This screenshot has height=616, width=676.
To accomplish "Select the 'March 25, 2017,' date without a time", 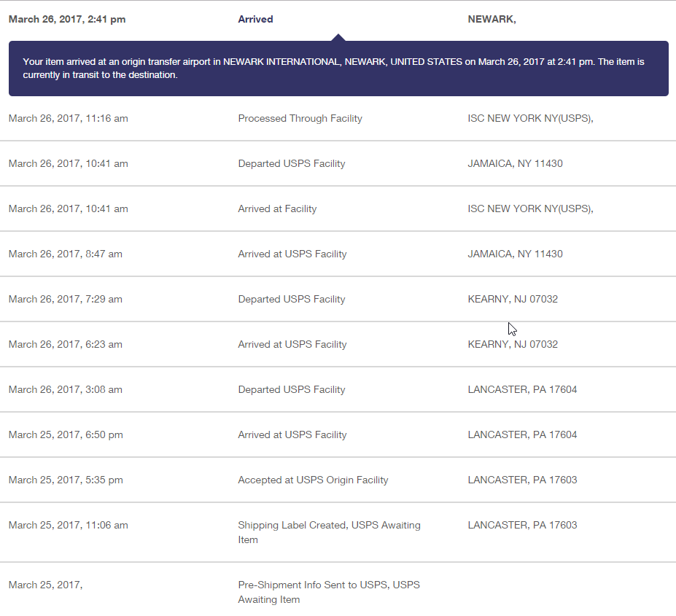I will pos(46,586).
